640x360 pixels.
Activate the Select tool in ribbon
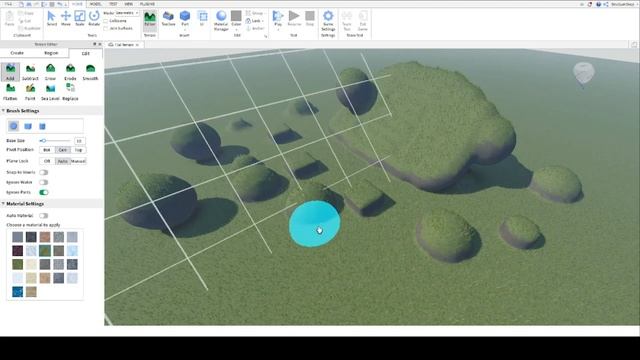pos(51,18)
